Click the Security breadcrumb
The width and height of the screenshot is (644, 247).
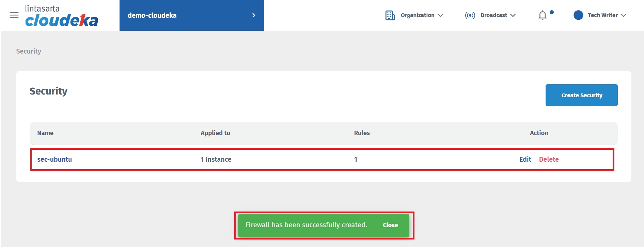29,51
